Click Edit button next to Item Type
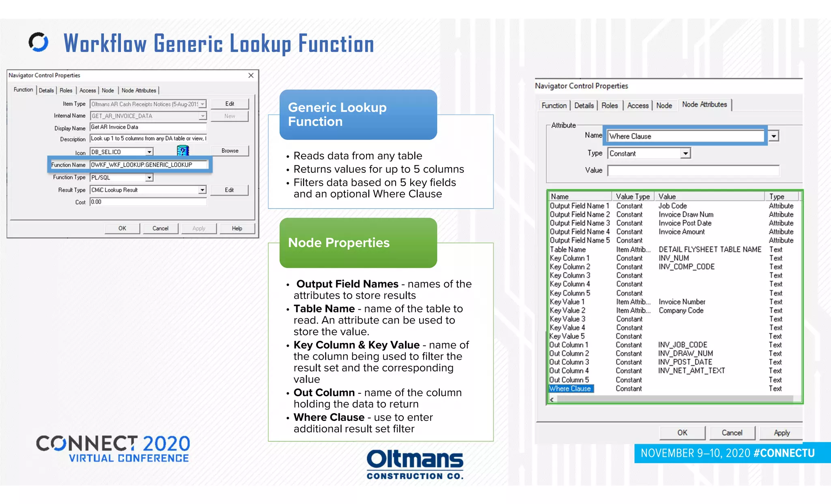Viewport: 831px width, 504px height. [230, 104]
